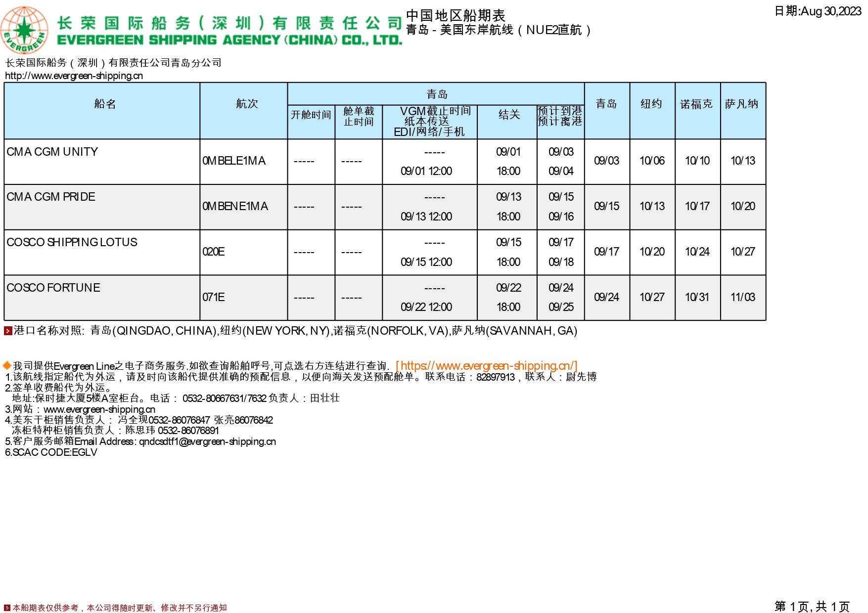Click the SCAC CODE:EGLV line
Image resolution: width=868 pixels, height=613 pixels.
click(x=51, y=452)
